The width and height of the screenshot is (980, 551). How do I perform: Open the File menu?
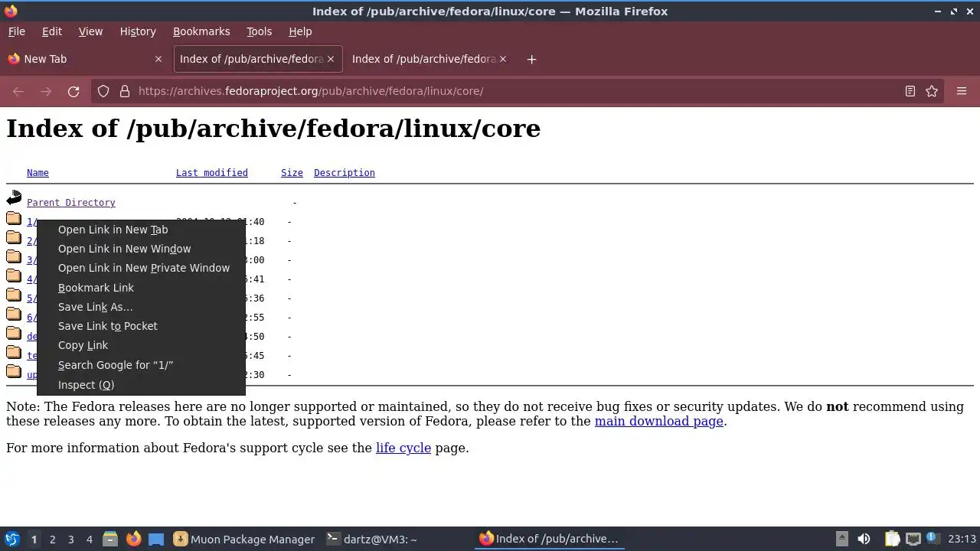point(16,31)
